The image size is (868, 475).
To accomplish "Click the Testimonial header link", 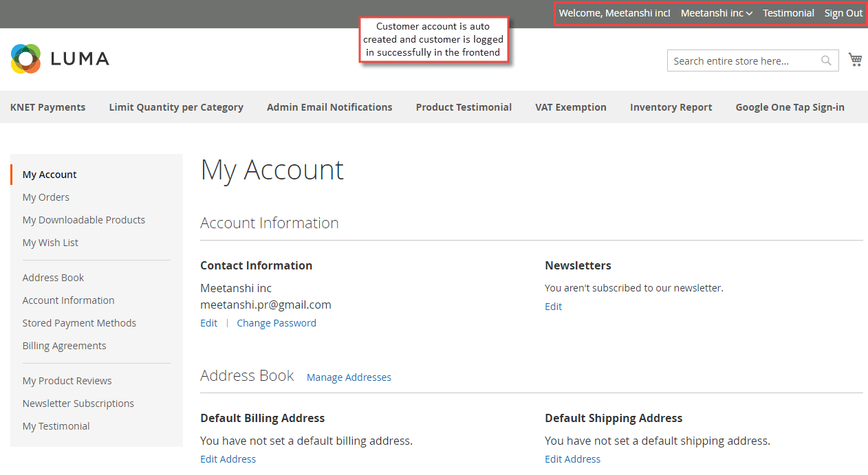I will pyautogui.click(x=788, y=13).
